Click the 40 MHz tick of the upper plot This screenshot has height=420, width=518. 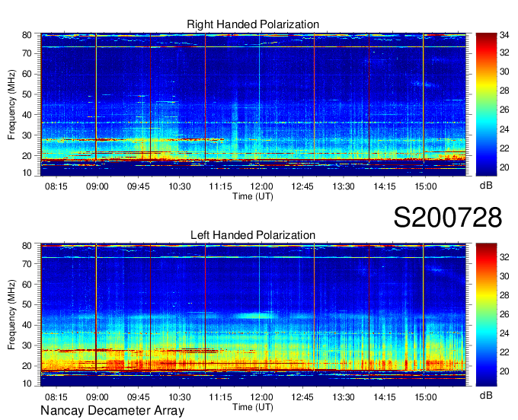[27, 115]
